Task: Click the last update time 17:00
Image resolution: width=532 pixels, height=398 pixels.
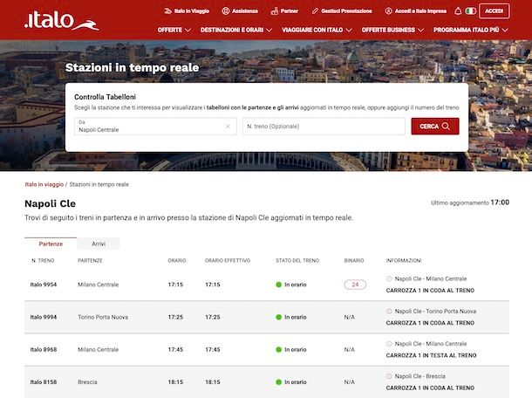Action: pyautogui.click(x=500, y=202)
